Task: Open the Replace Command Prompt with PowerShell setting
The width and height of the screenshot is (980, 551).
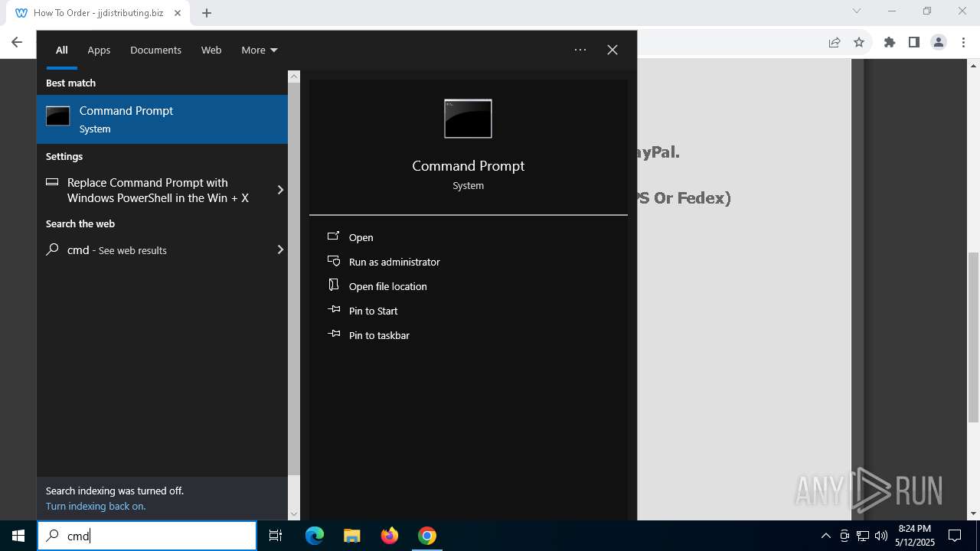Action: pos(157,190)
